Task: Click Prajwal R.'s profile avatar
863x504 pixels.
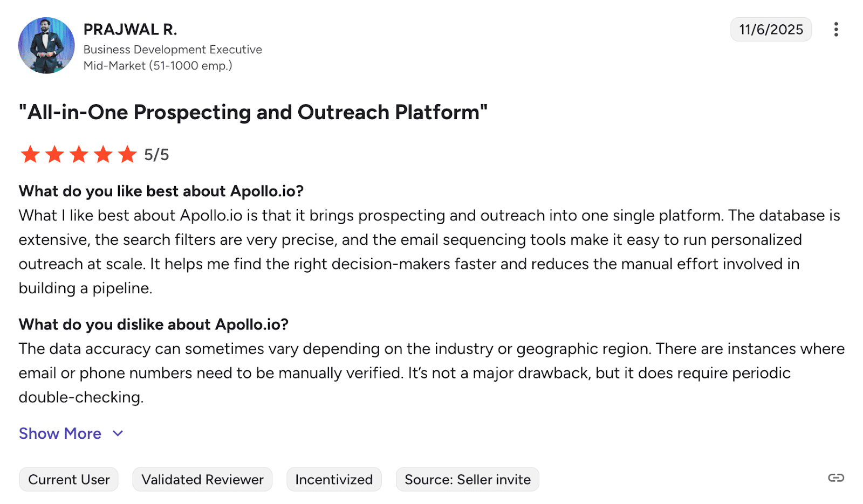Action: [46, 46]
